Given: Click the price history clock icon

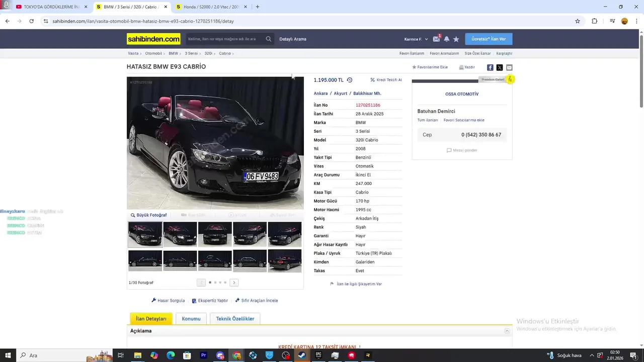Looking at the screenshot, I should [350, 80].
